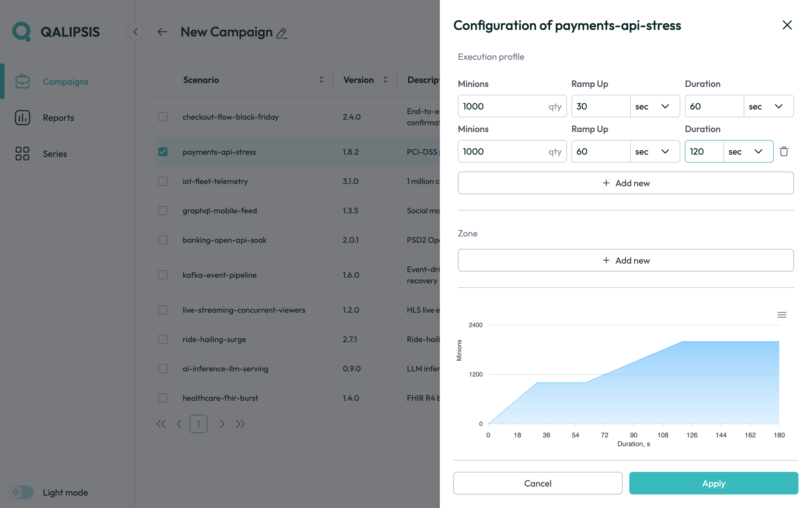812x508 pixels.
Task: Close the configuration panel with X
Action: coord(787,25)
